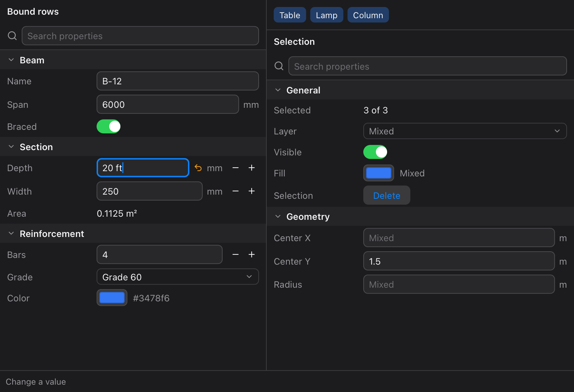The width and height of the screenshot is (574, 392).
Task: Increase Width with the plus button
Action: point(252,191)
